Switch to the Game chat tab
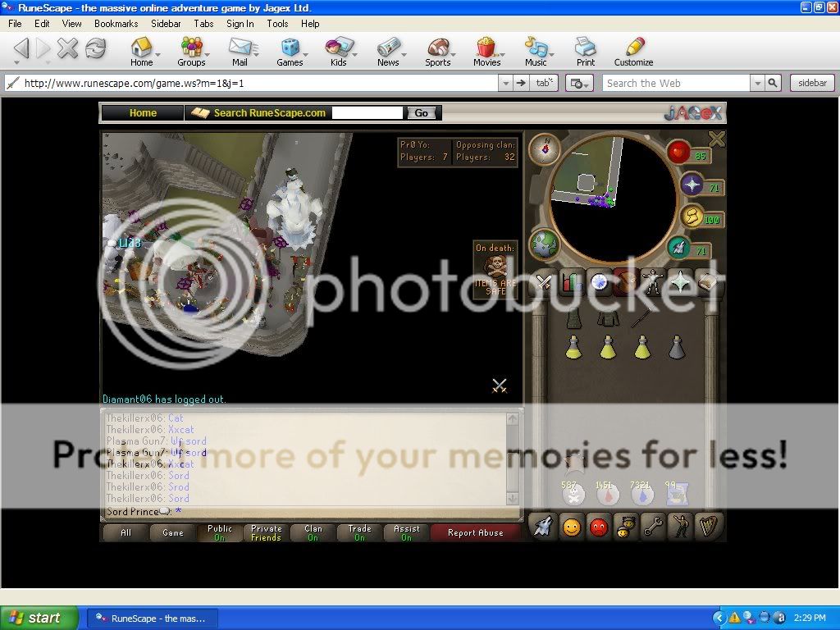 pyautogui.click(x=172, y=532)
